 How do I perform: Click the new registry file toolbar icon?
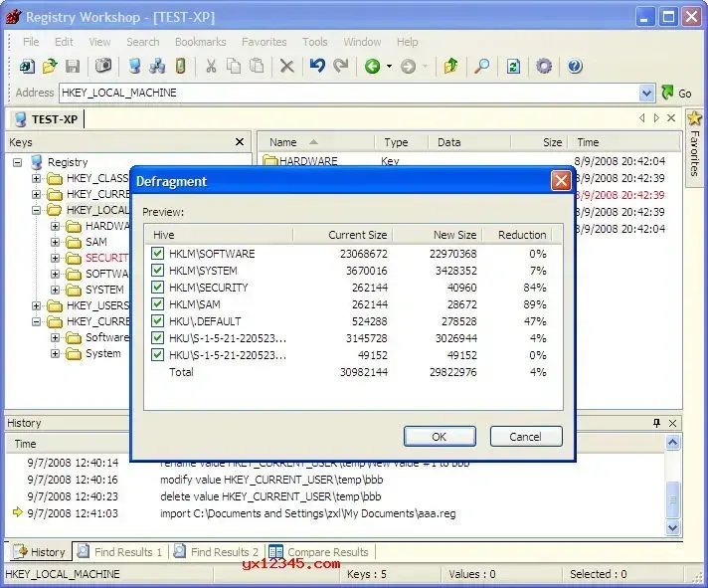[27, 67]
